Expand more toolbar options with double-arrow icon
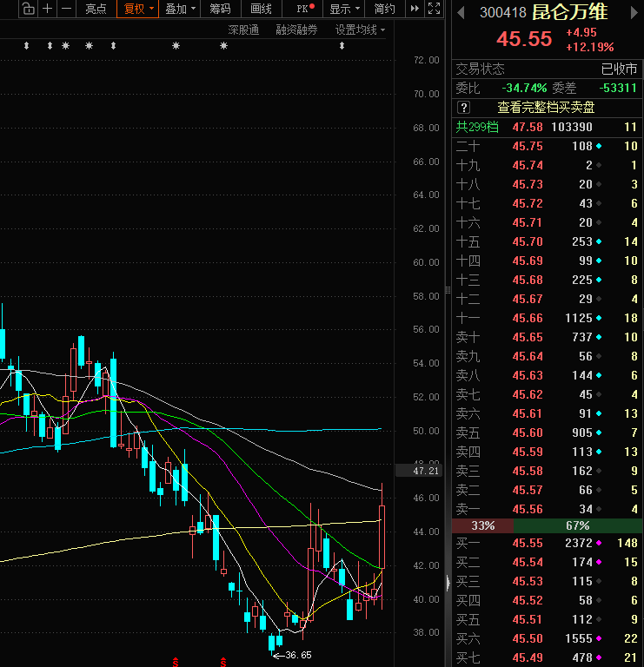 (415, 9)
